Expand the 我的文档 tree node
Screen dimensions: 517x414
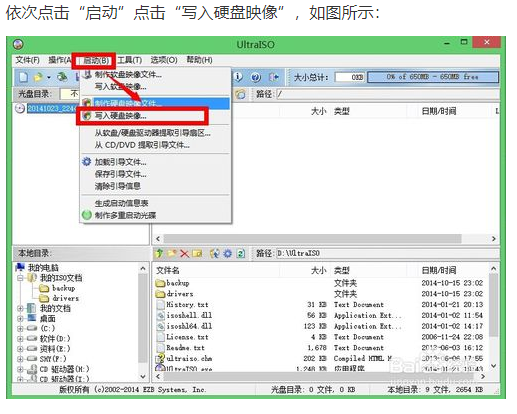click(x=20, y=308)
